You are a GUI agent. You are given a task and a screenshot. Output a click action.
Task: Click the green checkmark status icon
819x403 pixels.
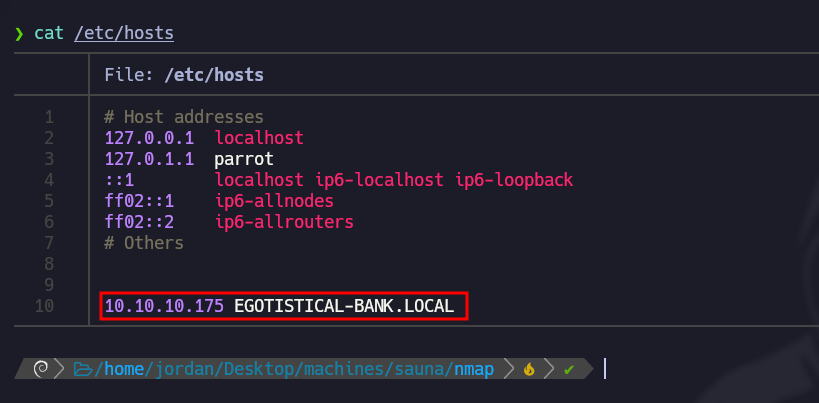pos(568,369)
